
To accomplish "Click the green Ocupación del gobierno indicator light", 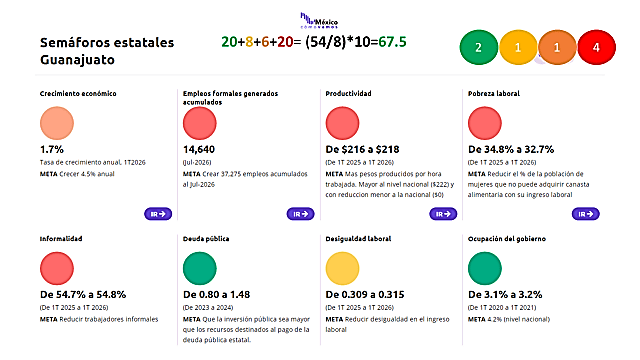I will tap(484, 269).
